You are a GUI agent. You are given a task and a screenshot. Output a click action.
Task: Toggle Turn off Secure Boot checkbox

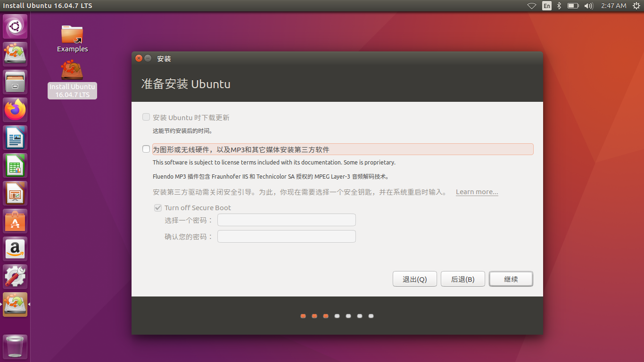pyautogui.click(x=158, y=207)
